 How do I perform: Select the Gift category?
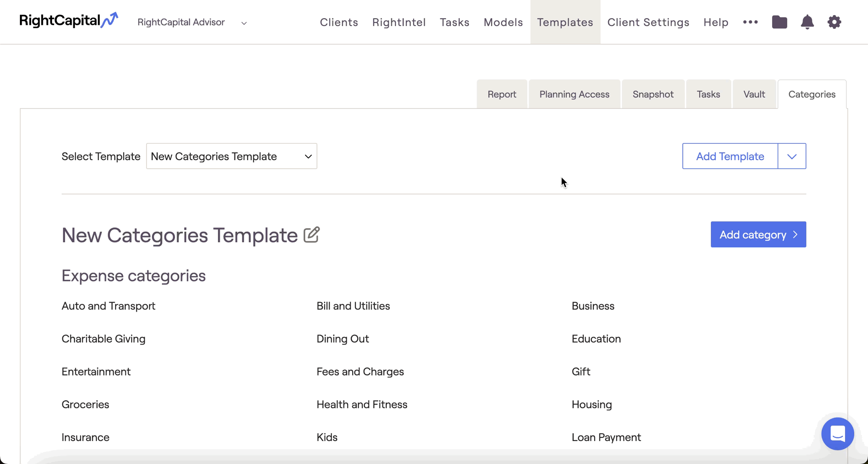581,372
